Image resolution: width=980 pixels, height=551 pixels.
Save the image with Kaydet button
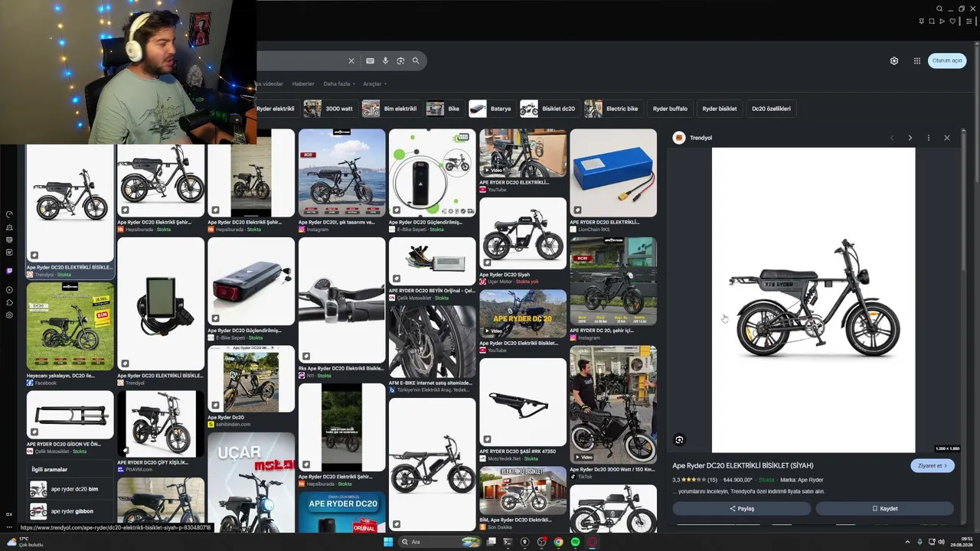(884, 508)
